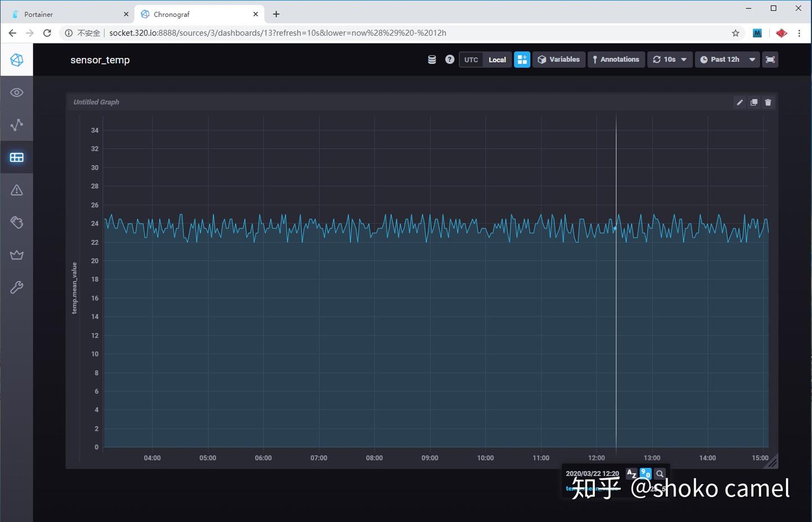Open a new browser tab
Screen dimensions: 812x522
point(276,14)
